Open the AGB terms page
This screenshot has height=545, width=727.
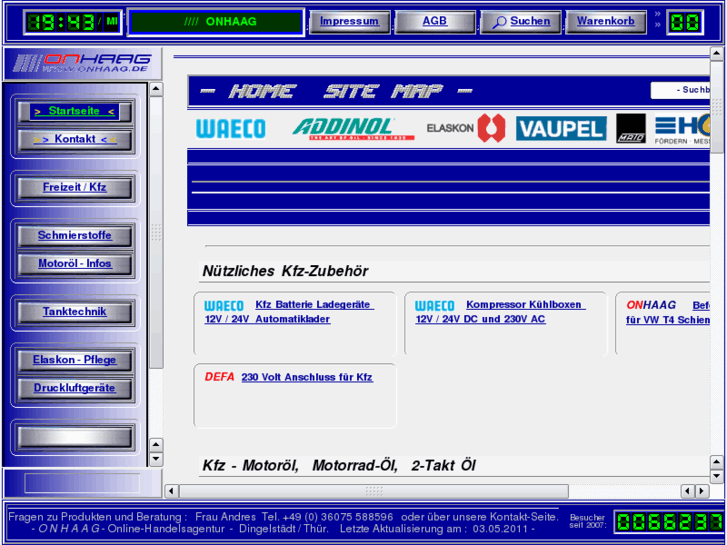434,22
